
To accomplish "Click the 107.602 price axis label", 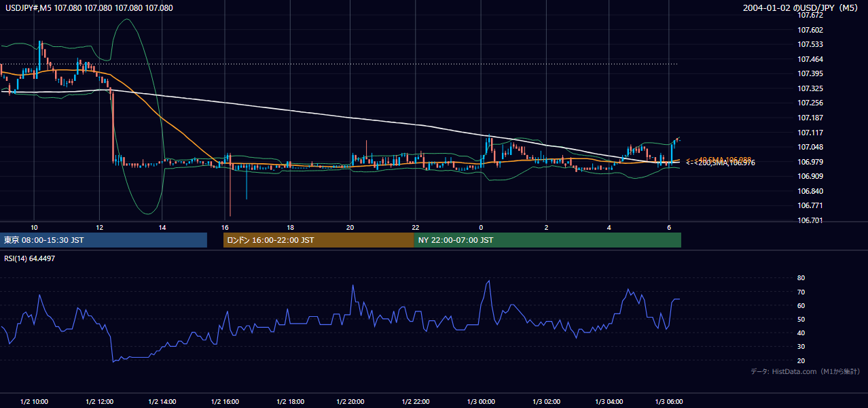I will tap(810, 30).
